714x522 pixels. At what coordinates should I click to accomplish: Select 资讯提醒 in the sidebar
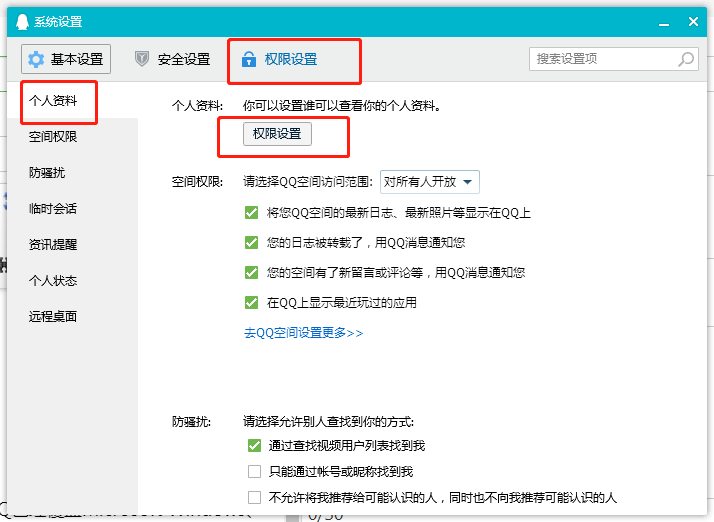53,245
